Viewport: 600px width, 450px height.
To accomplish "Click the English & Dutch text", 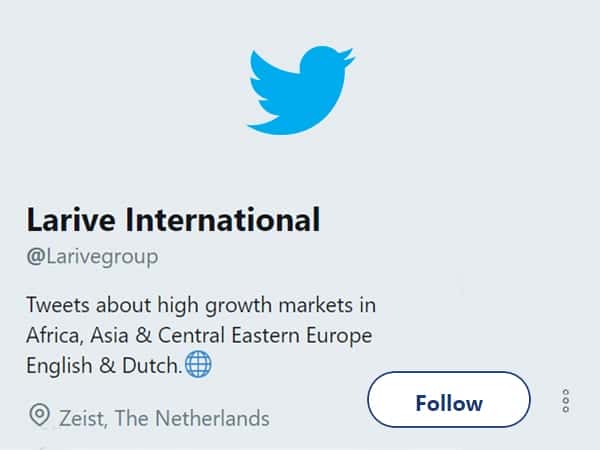I will [x=104, y=365].
